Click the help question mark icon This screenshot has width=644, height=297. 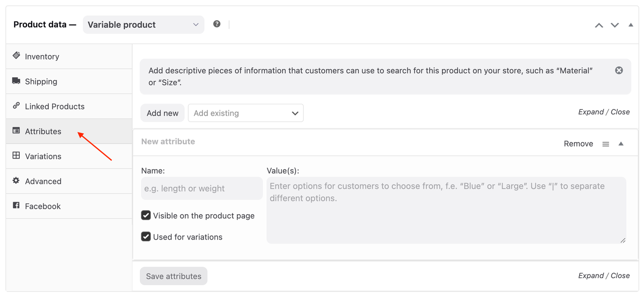coord(217,24)
